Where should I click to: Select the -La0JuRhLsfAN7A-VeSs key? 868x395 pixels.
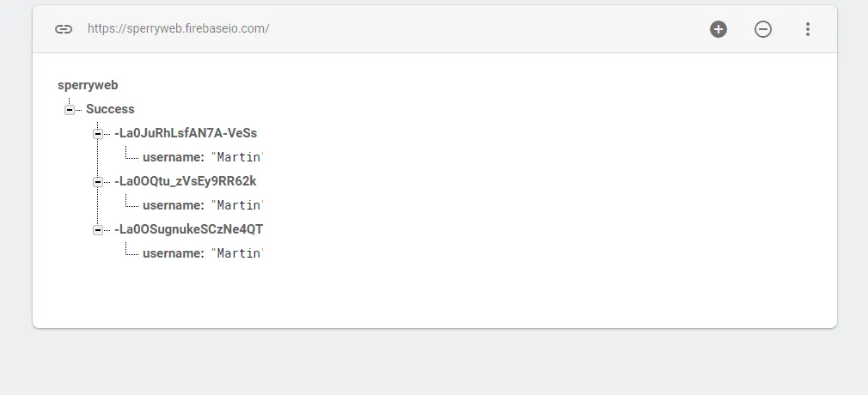pyautogui.click(x=185, y=133)
